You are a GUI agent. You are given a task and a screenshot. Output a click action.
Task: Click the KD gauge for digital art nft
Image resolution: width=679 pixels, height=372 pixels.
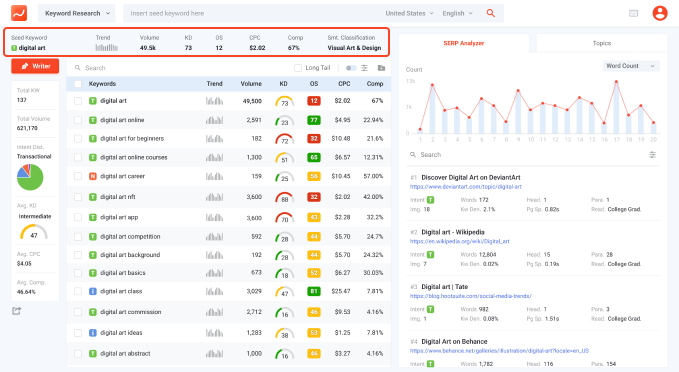pos(285,197)
